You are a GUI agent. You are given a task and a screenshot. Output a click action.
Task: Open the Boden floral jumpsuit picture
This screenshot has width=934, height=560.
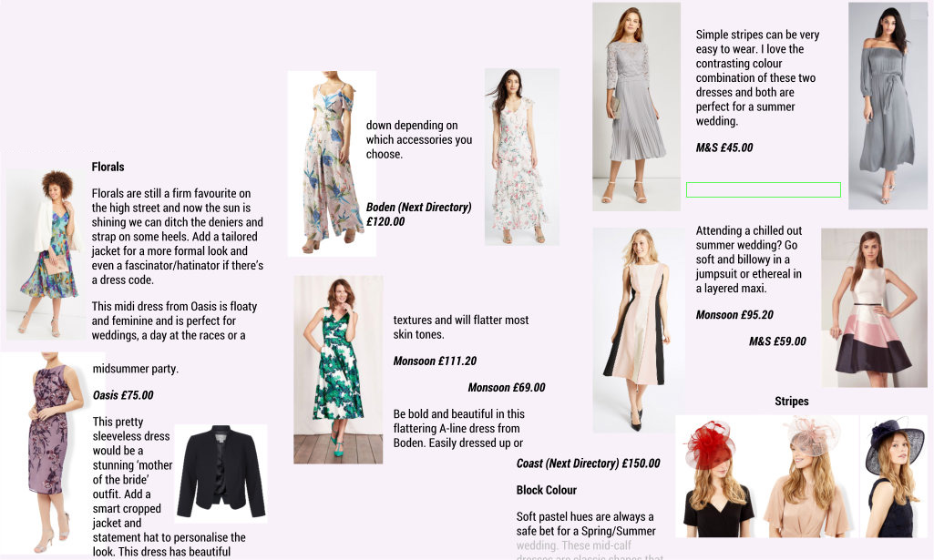[332, 164]
